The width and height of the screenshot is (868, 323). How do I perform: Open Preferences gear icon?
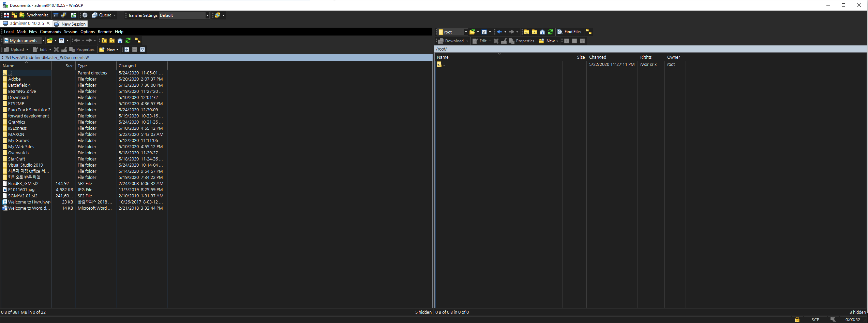coord(85,15)
